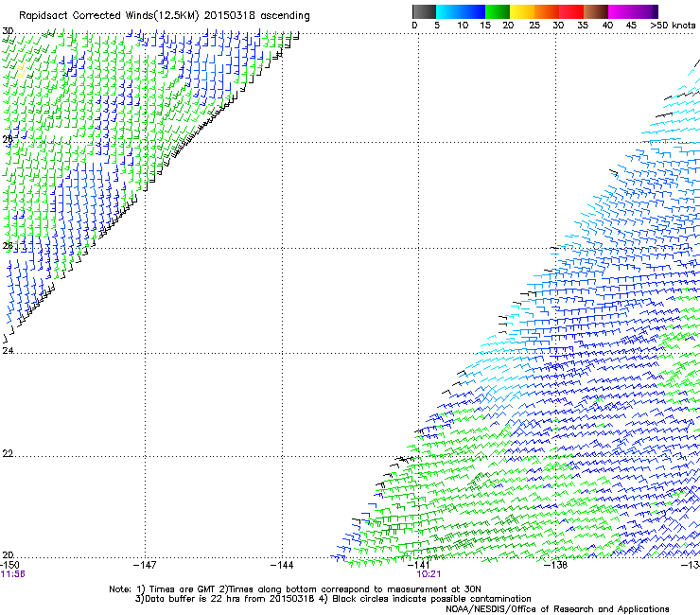Click the Rapidscat Corrected Winds title text

click(x=165, y=16)
